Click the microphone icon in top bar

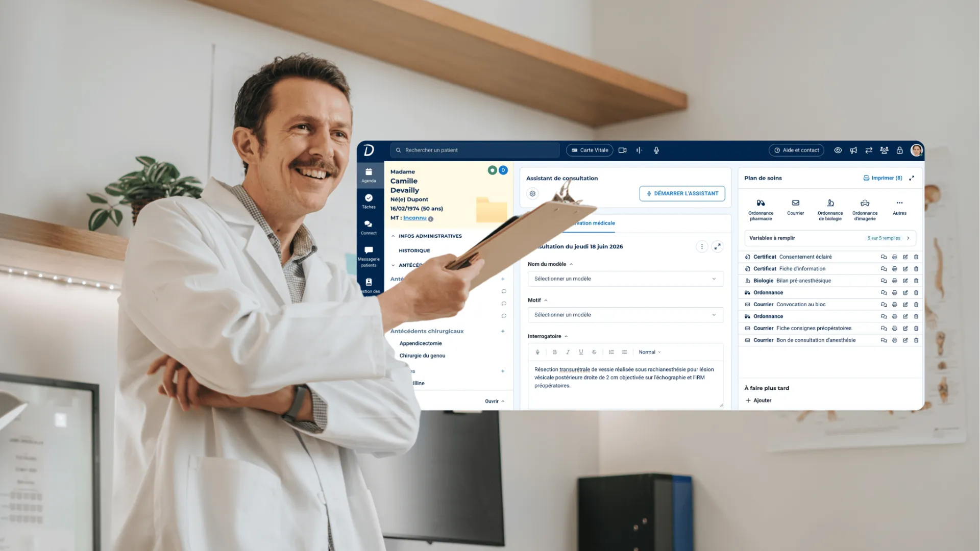(656, 150)
